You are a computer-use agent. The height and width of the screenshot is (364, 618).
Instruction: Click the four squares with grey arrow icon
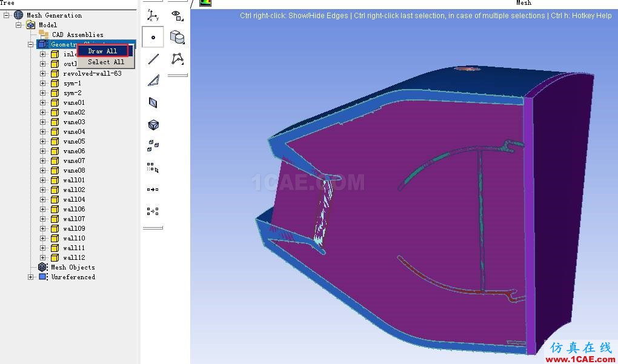153,211
